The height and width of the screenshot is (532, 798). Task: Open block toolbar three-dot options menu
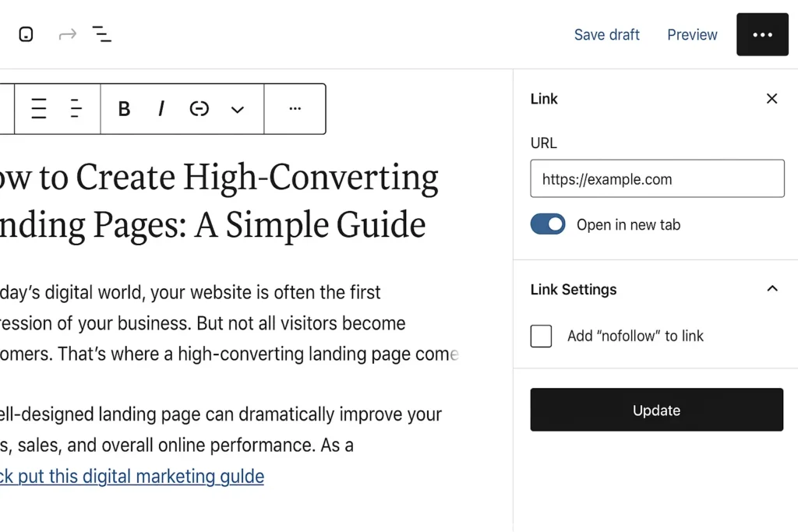[295, 109]
